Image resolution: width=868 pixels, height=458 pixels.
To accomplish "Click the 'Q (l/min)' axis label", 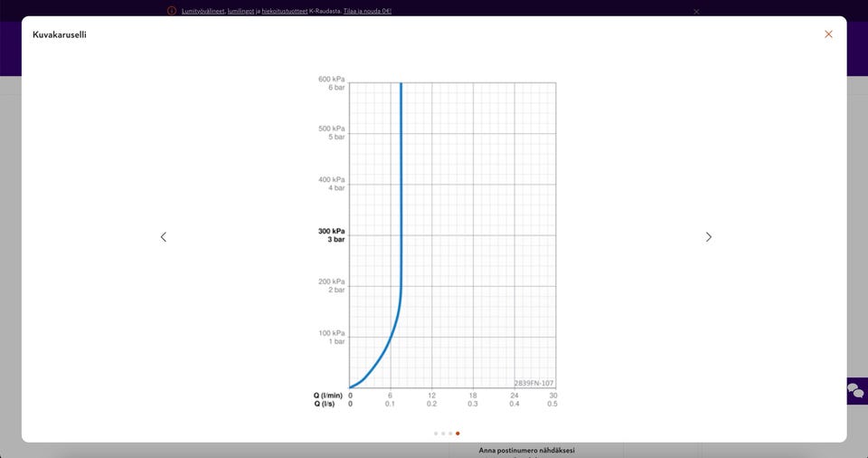I will [x=327, y=396].
